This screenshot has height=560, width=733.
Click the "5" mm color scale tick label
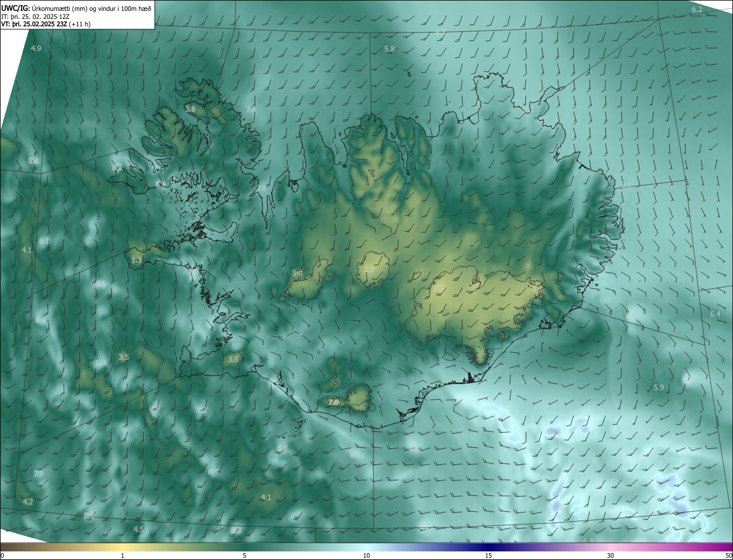pyautogui.click(x=245, y=555)
